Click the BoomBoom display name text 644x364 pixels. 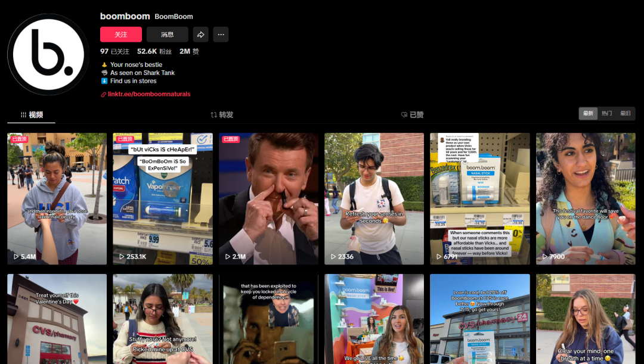[174, 17]
